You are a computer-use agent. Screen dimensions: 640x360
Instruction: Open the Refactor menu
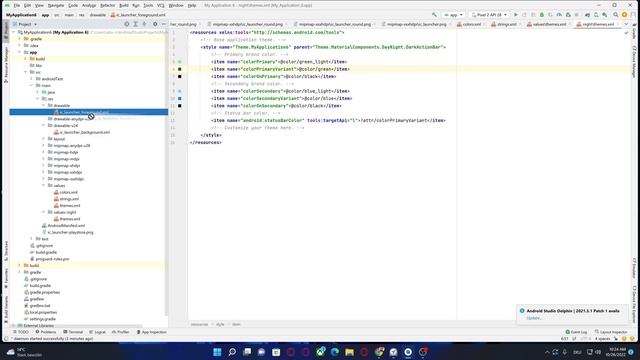click(107, 5)
